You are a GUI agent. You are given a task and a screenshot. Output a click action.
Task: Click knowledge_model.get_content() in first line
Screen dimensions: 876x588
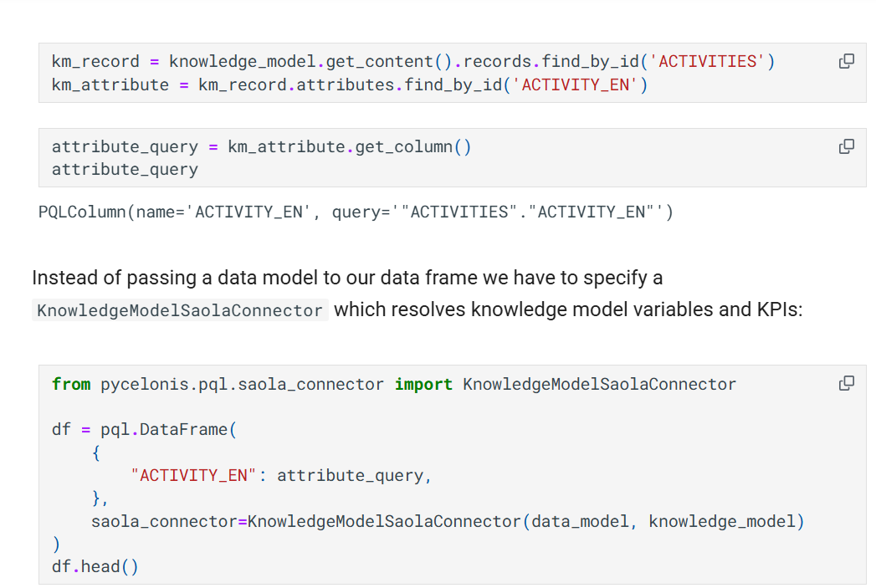(310, 61)
